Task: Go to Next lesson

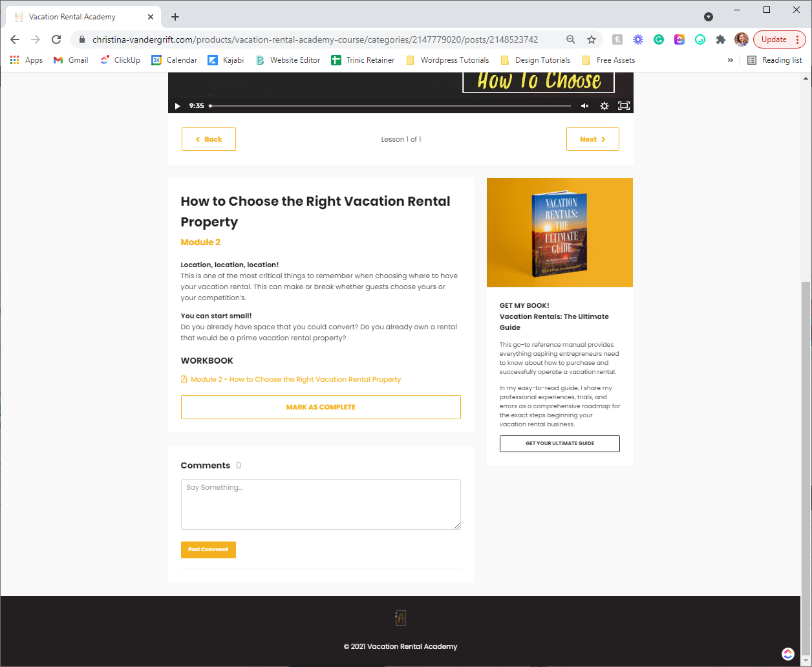Action: click(x=593, y=139)
